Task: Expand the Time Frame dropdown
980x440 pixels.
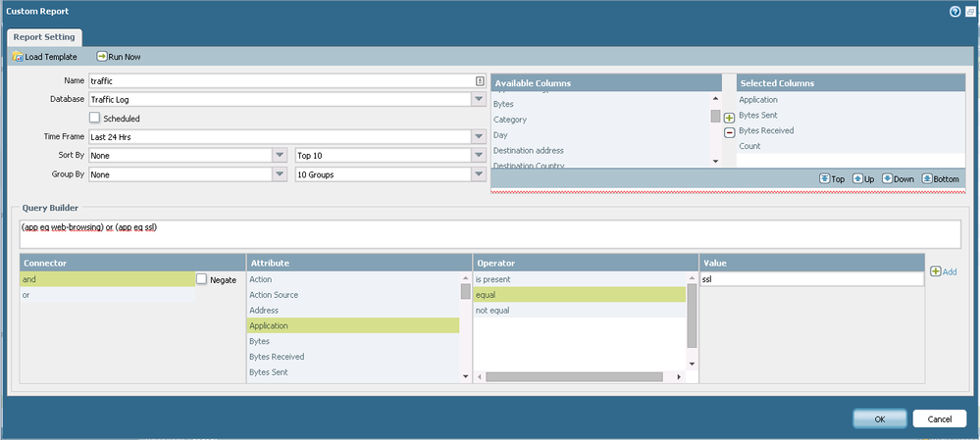Action: (478, 137)
